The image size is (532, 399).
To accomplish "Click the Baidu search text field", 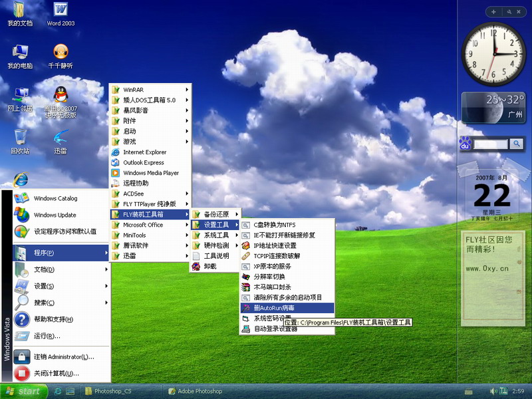I will (491, 144).
